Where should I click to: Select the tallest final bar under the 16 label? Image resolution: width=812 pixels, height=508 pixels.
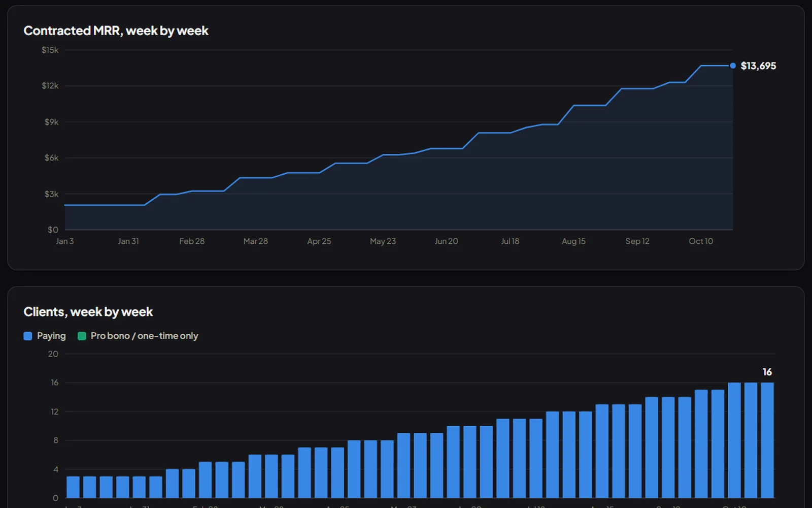767,440
